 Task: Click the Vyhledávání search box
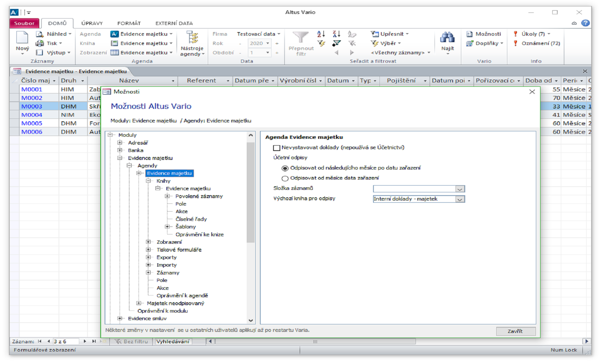coord(173,342)
